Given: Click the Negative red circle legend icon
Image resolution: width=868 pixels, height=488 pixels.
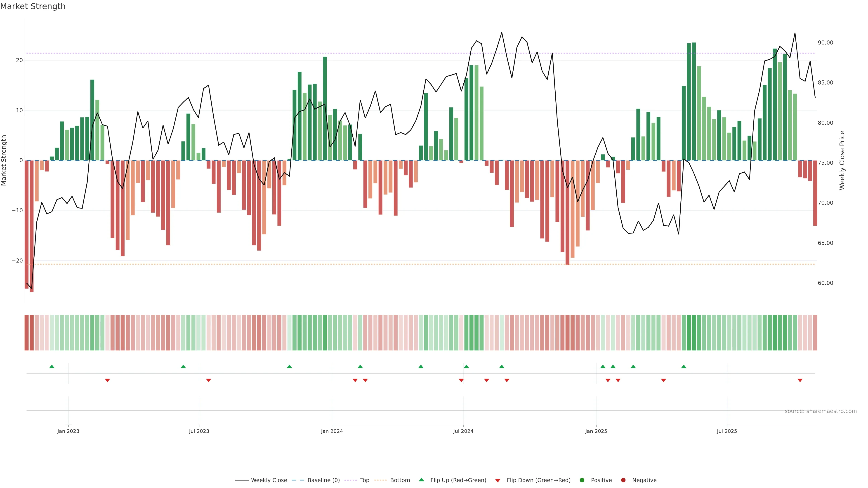Looking at the screenshot, I should click(x=623, y=480).
